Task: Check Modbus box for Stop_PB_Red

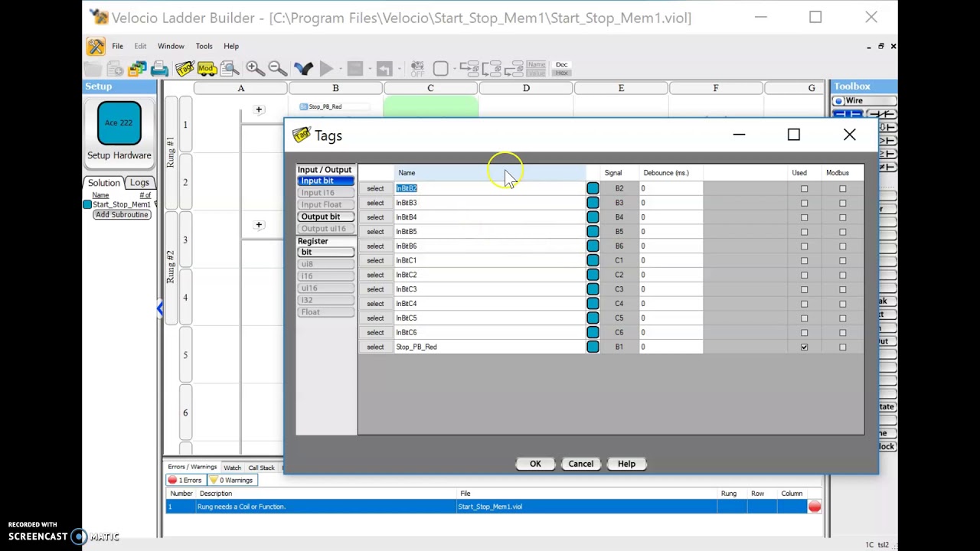Action: 842,347
